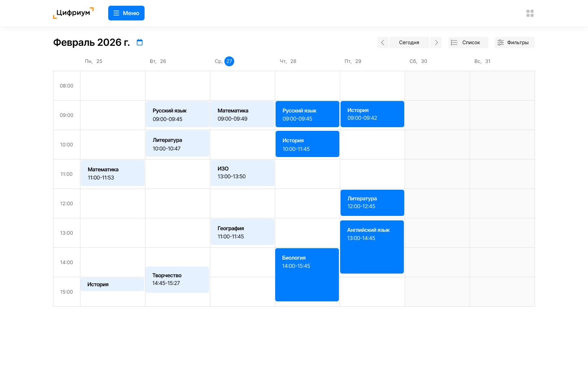
Task: Open Friday Литература 12:00-12:45 lesson
Action: click(x=372, y=202)
